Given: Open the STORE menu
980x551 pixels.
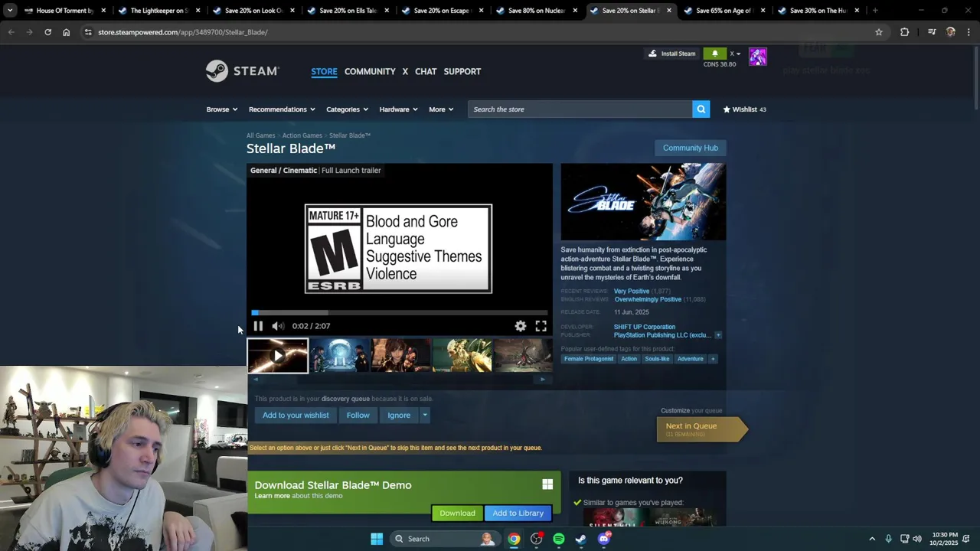Looking at the screenshot, I should pyautogui.click(x=324, y=71).
